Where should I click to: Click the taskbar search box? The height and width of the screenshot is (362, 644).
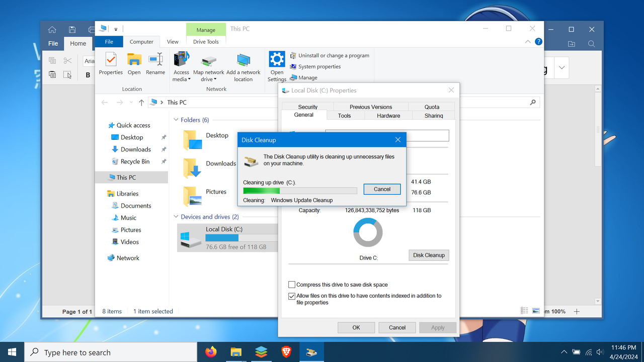(x=111, y=352)
